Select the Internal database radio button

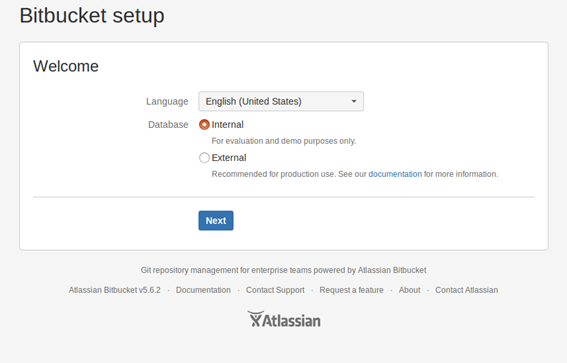point(204,125)
